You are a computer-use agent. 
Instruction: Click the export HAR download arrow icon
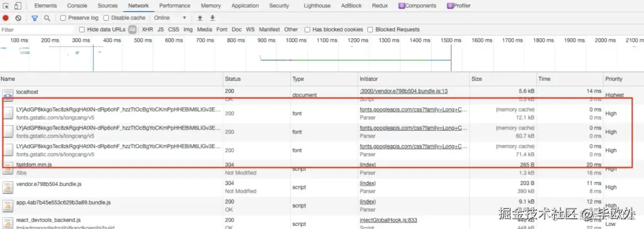click(212, 18)
